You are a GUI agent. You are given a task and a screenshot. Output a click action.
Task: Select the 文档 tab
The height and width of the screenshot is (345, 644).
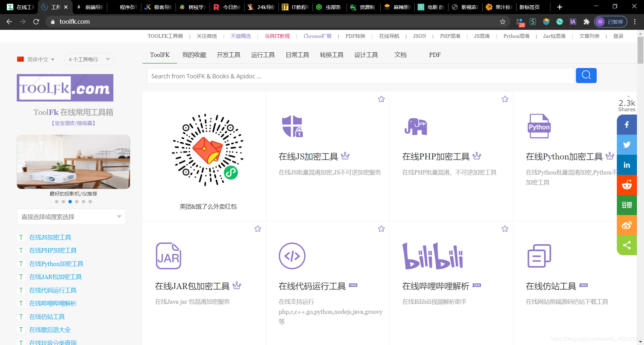(x=400, y=55)
